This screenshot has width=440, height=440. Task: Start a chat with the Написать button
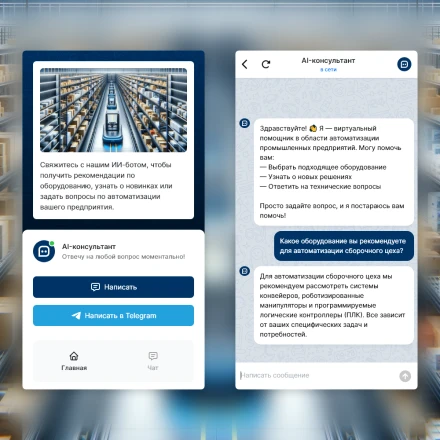113,287
